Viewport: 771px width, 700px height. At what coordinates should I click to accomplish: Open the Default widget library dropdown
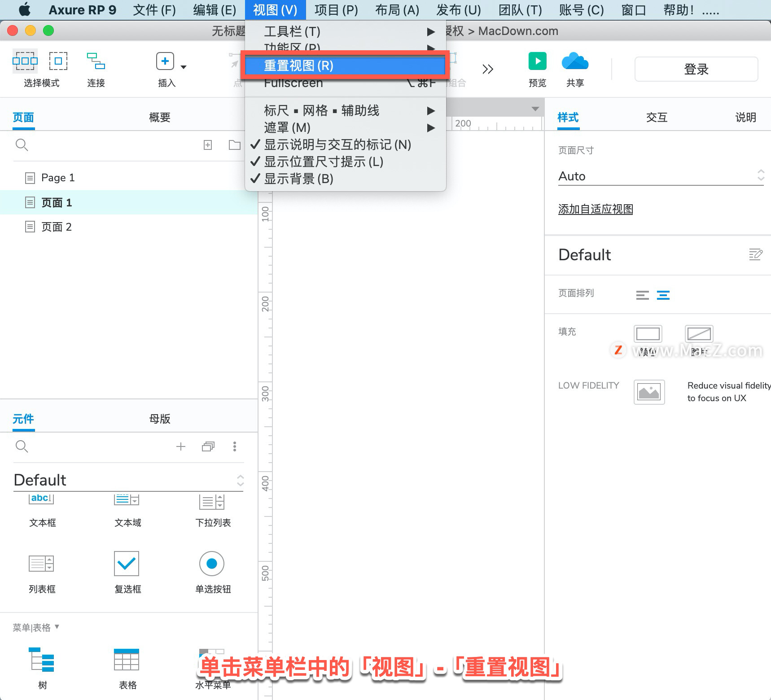(x=129, y=480)
